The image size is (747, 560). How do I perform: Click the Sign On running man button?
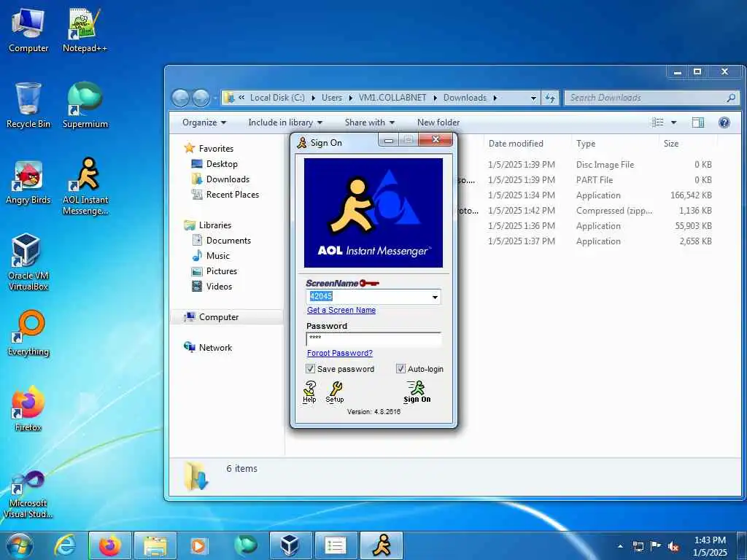pos(417,392)
